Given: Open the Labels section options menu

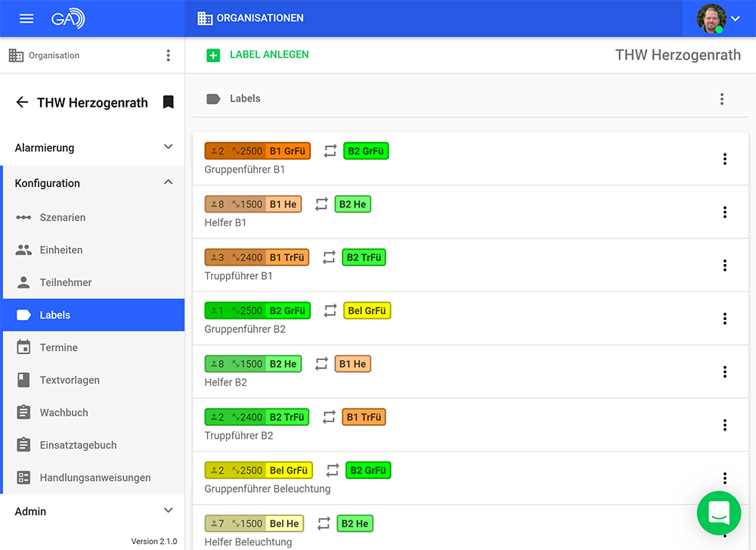Looking at the screenshot, I should [x=721, y=99].
